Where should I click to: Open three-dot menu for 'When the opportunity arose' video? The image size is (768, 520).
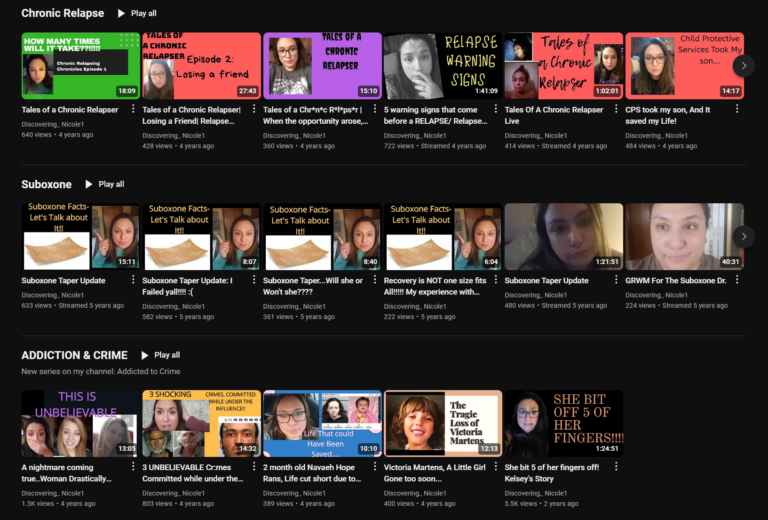[x=375, y=109]
